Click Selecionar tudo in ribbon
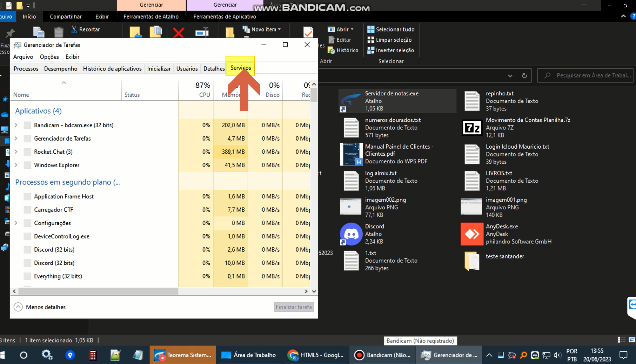Image resolution: width=636 pixels, height=364 pixels. (x=391, y=29)
